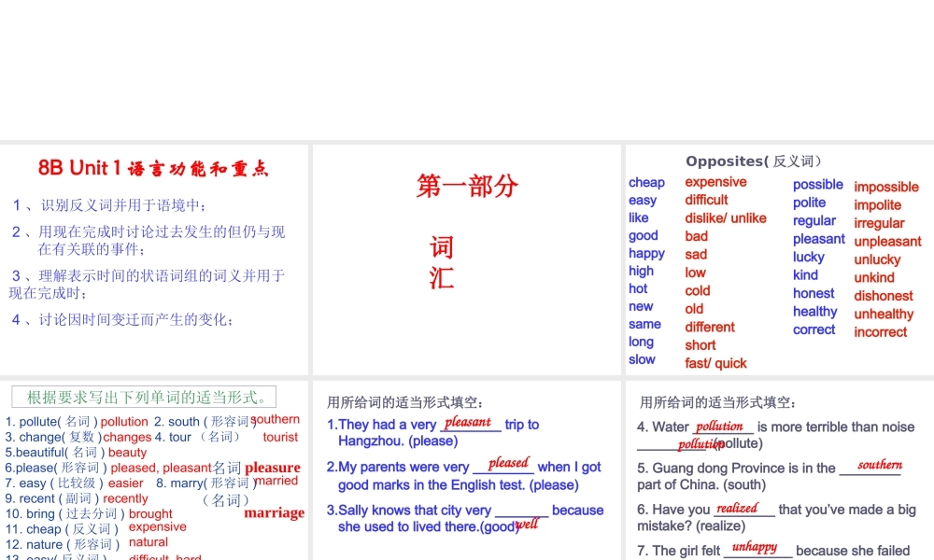Click the red word 'sad'
The width and height of the screenshot is (934, 560).
pos(696,255)
